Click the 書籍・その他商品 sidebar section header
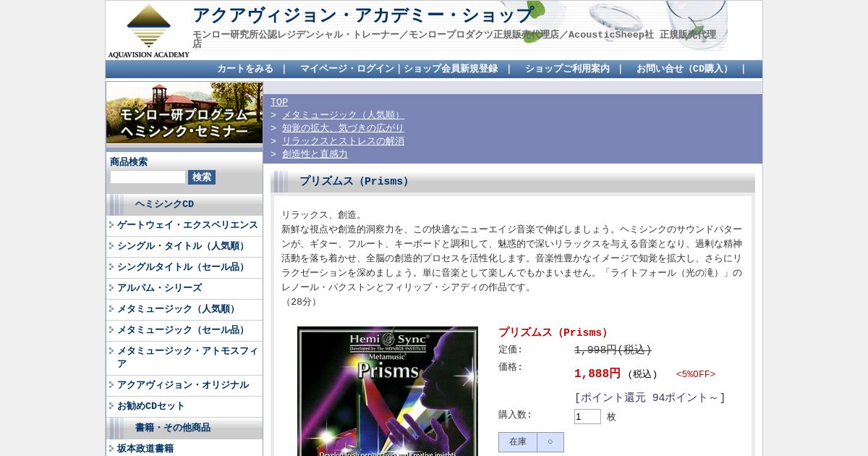 pyautogui.click(x=184, y=428)
